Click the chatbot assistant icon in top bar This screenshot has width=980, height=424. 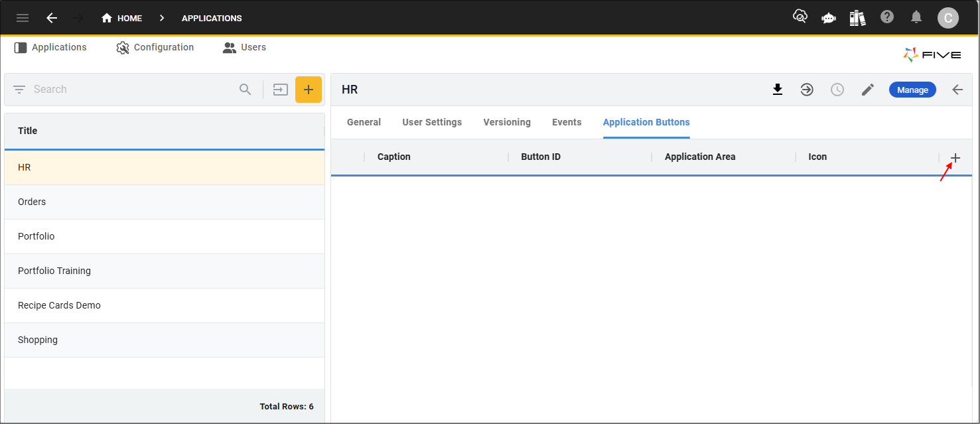tap(828, 18)
